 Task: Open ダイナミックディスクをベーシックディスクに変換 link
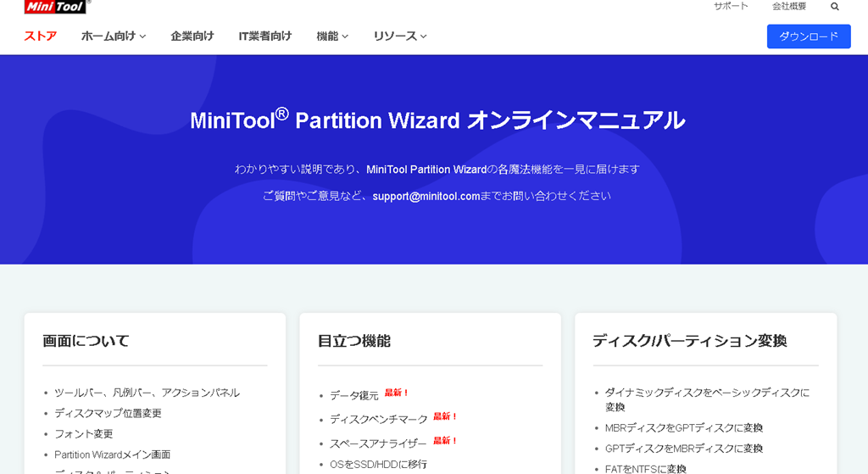(707, 399)
